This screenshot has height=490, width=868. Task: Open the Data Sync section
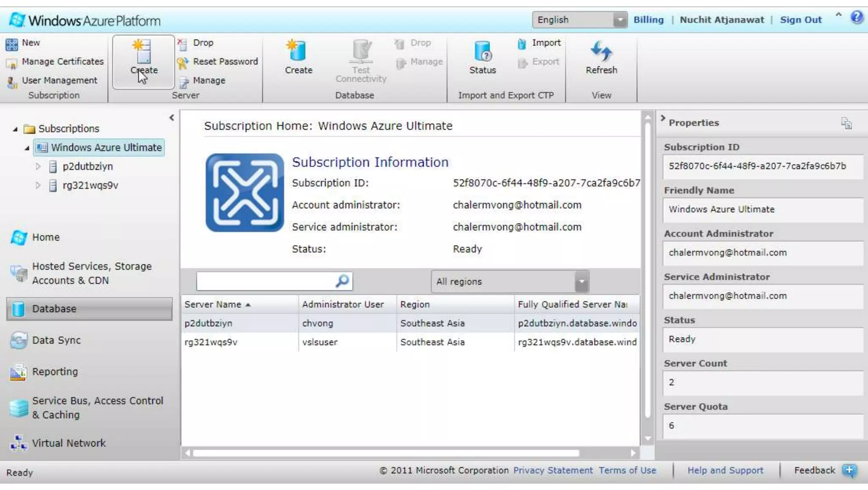click(x=56, y=340)
